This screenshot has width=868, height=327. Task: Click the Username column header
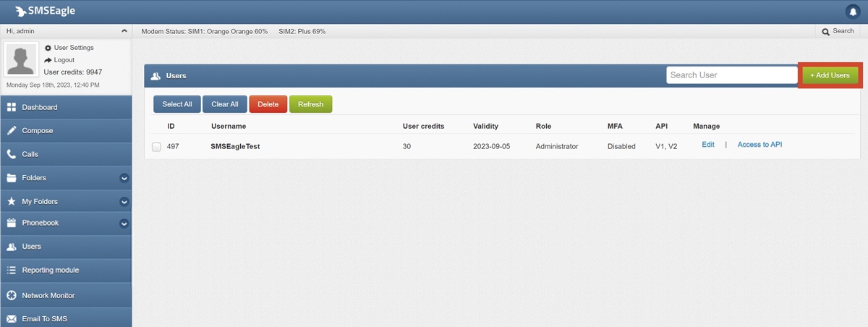[x=229, y=126]
